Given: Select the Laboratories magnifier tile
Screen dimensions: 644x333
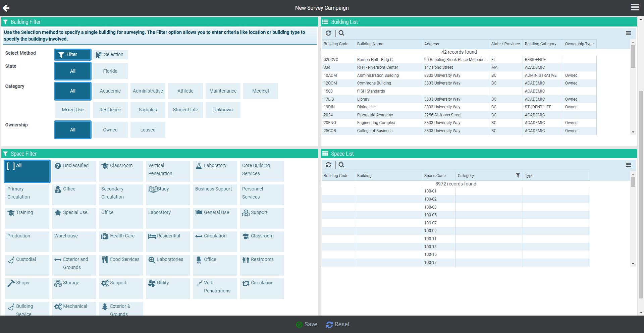Looking at the screenshot, I should (x=168, y=265).
